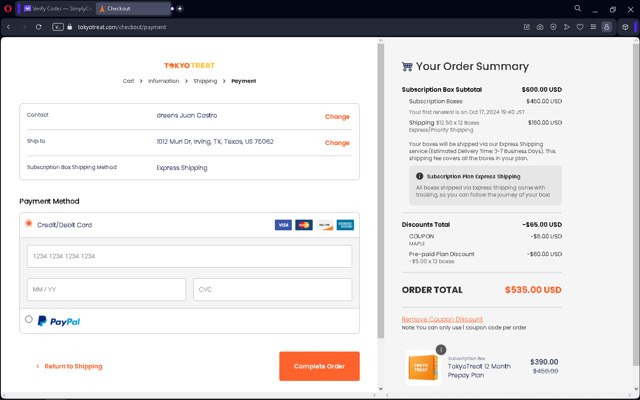This screenshot has width=640, height=400.
Task: Click the quantity badge on product thumbnail
Action: pyautogui.click(x=441, y=350)
